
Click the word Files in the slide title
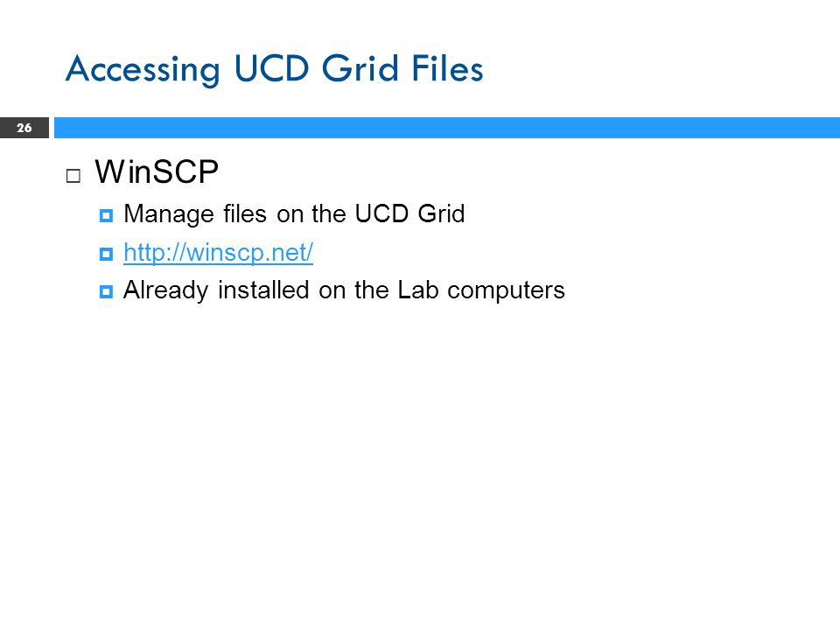(x=447, y=68)
